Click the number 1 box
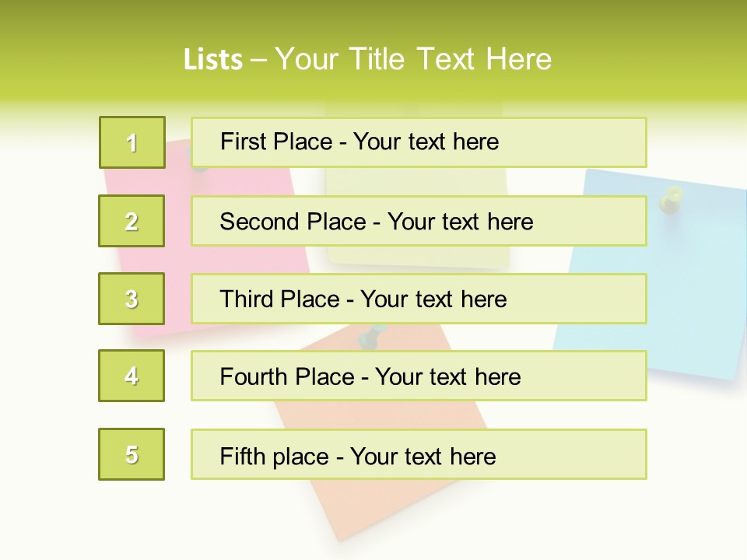747x560 pixels. click(x=132, y=142)
